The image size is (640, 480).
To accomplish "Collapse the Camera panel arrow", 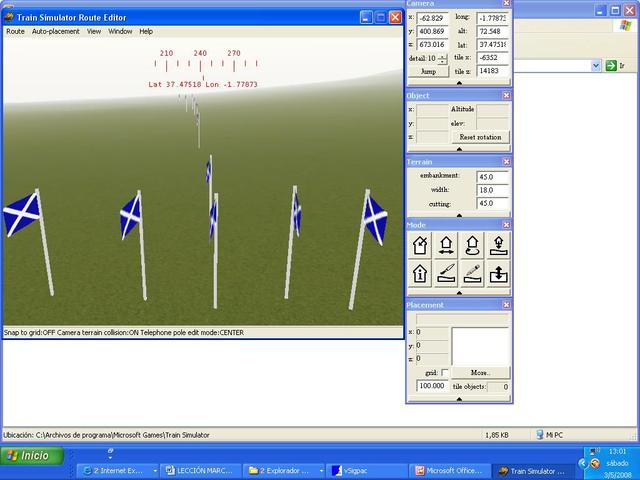I will 459,83.
